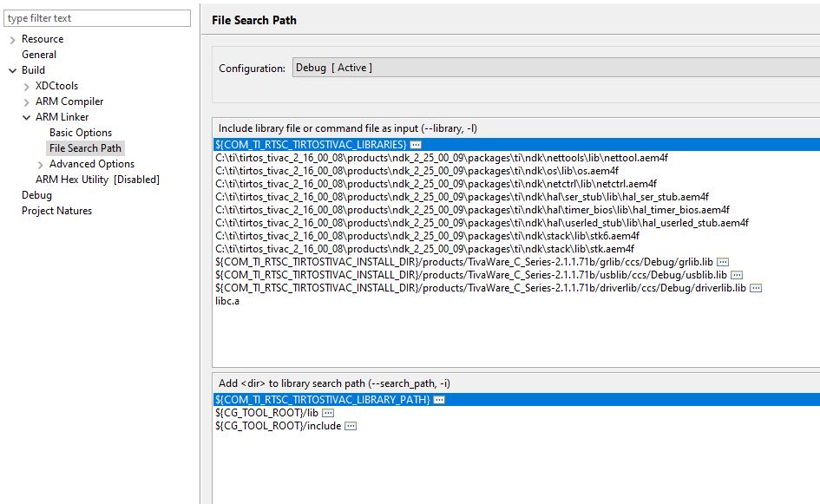
Task: Select File Search Path tree item
Action: (x=85, y=148)
